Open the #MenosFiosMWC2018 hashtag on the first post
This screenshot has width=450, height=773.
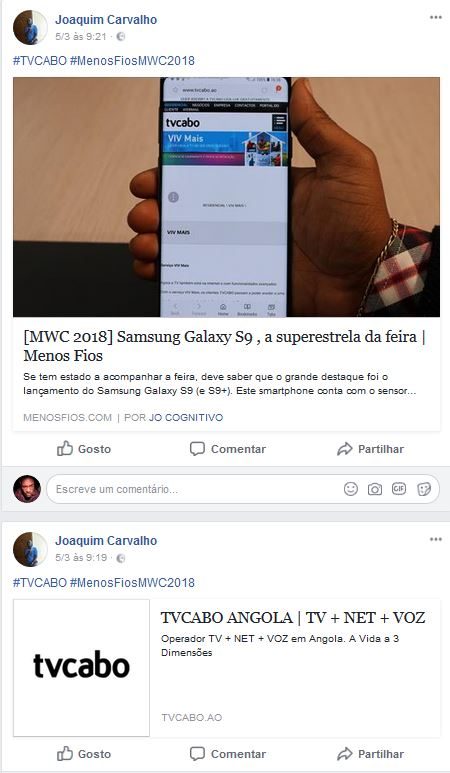click(x=132, y=61)
